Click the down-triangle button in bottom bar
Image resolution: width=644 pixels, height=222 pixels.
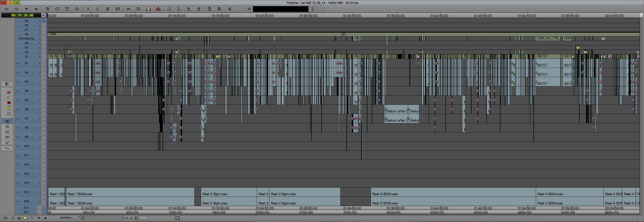39,218
